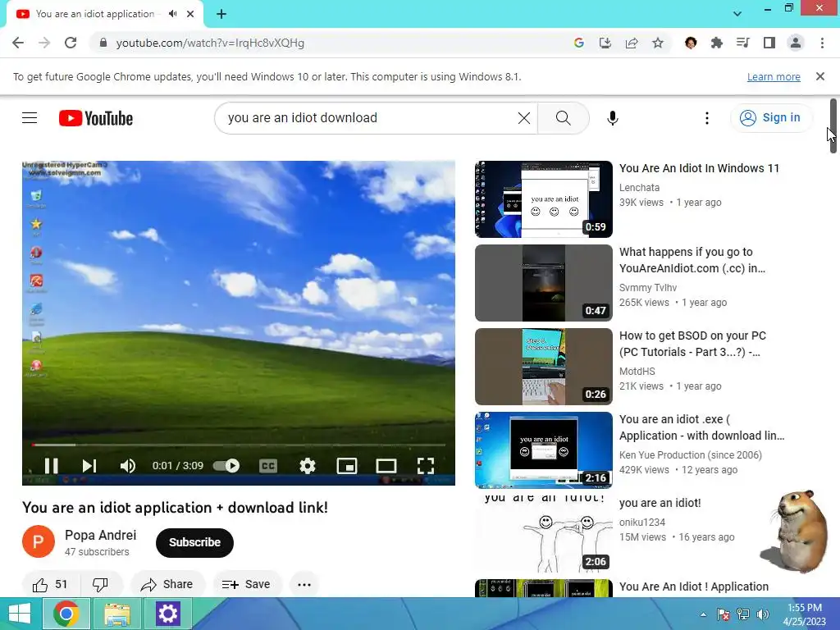Viewport: 840px width, 630px height.
Task: Open Chrome Extensions puzzle icon
Action: tap(717, 43)
